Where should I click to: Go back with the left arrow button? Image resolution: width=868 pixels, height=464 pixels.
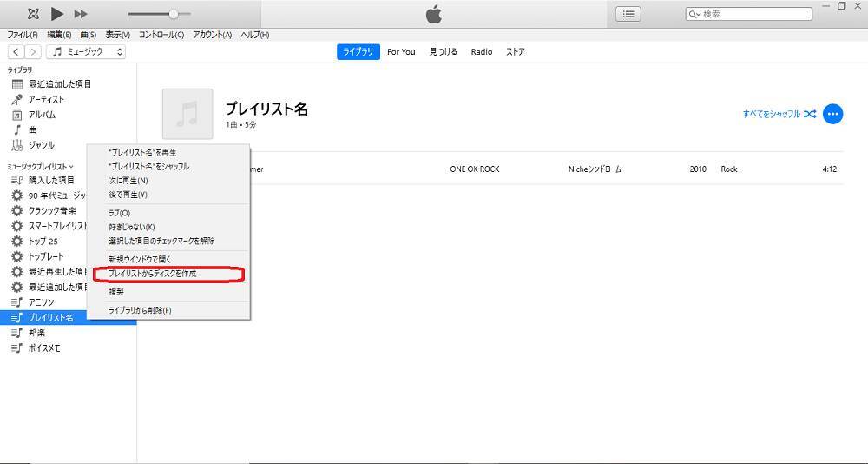(16, 52)
